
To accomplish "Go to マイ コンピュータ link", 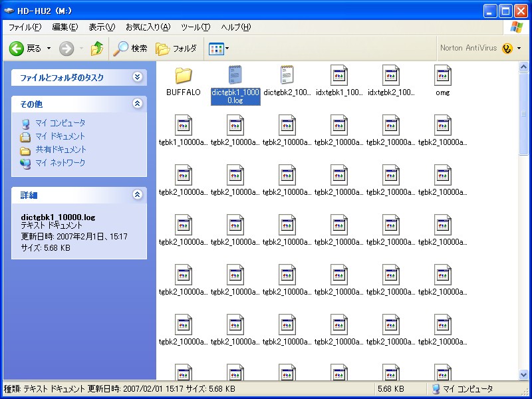I will pos(60,123).
